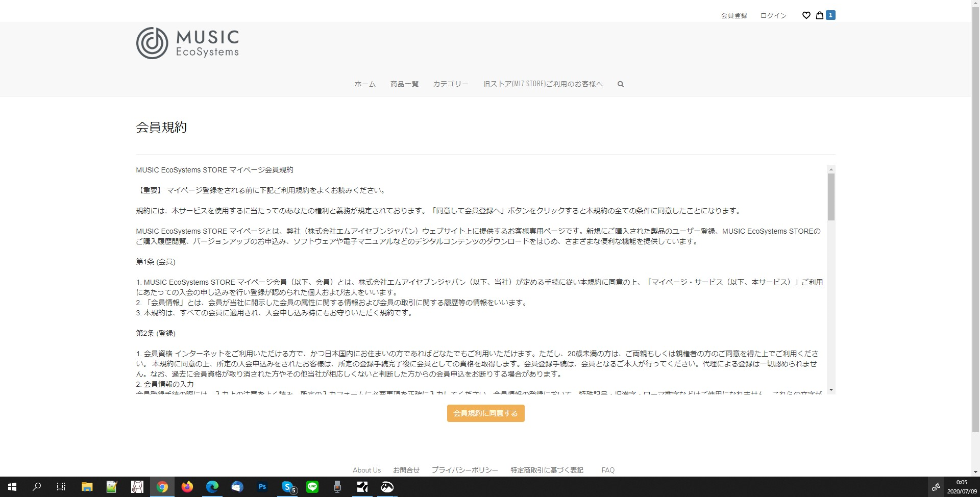Click the terms box scrollbar thumb
Image resolution: width=980 pixels, height=497 pixels.
(x=831, y=197)
